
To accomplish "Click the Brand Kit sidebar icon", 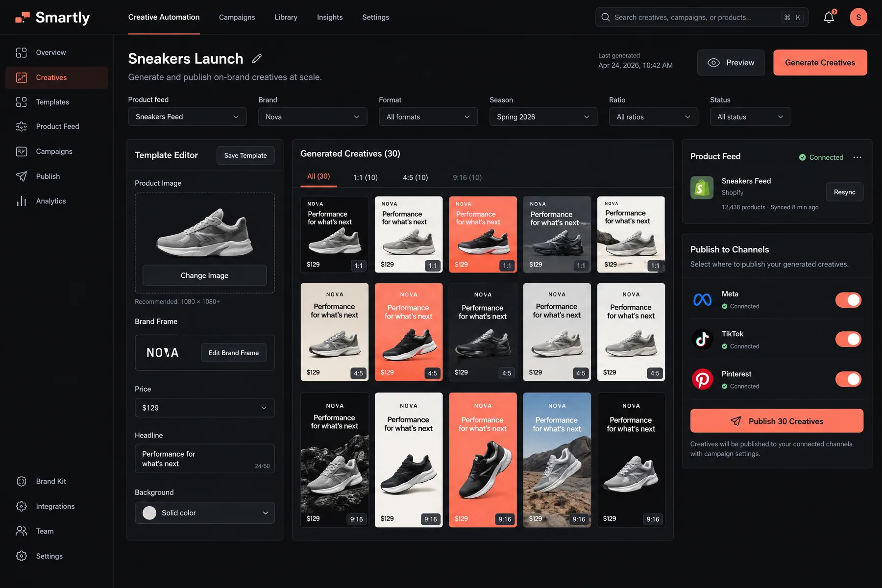I will coord(22,481).
